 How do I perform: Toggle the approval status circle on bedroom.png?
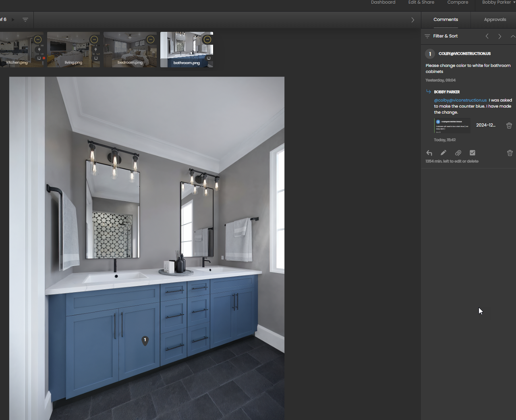pyautogui.click(x=151, y=40)
